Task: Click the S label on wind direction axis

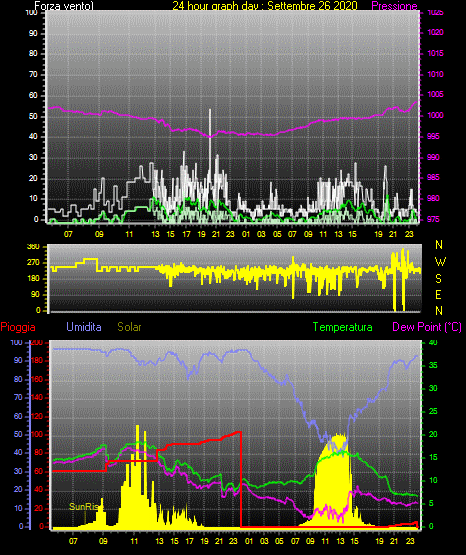Action: pos(438,279)
